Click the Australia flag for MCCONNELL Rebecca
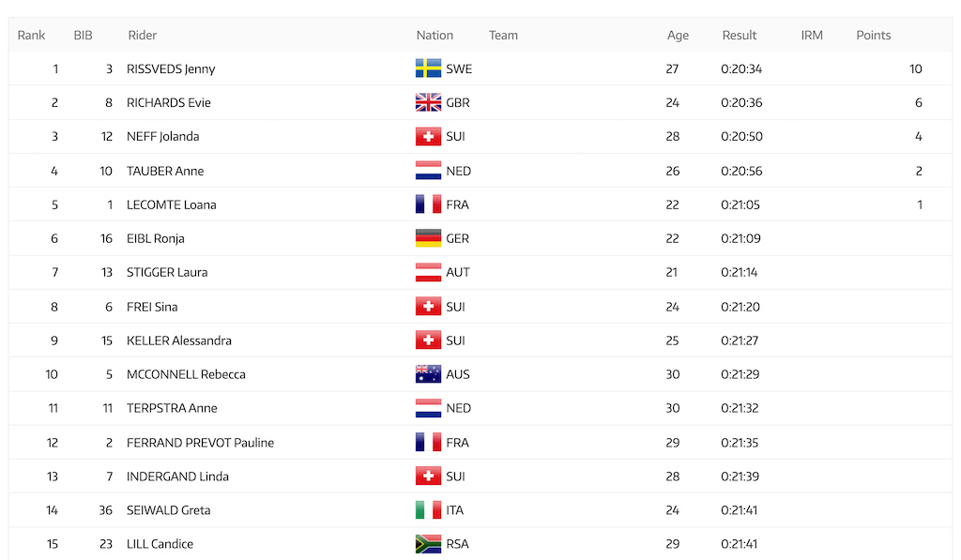 pos(428,373)
